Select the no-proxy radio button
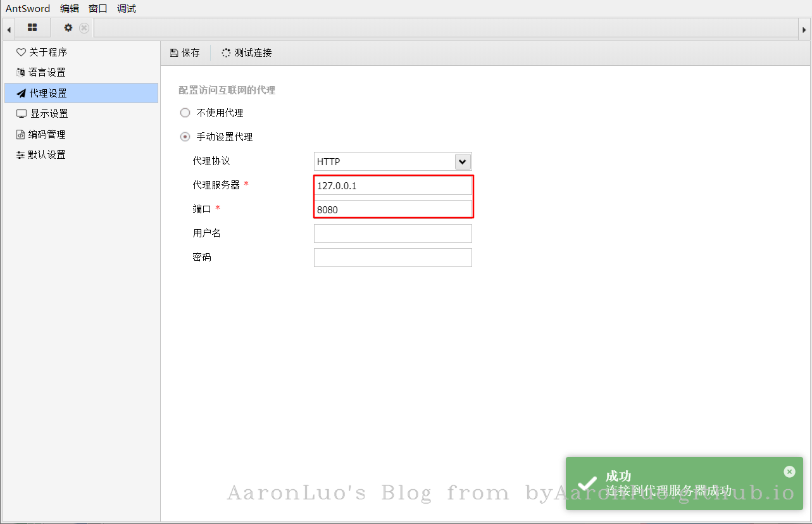812x524 pixels. coord(185,113)
